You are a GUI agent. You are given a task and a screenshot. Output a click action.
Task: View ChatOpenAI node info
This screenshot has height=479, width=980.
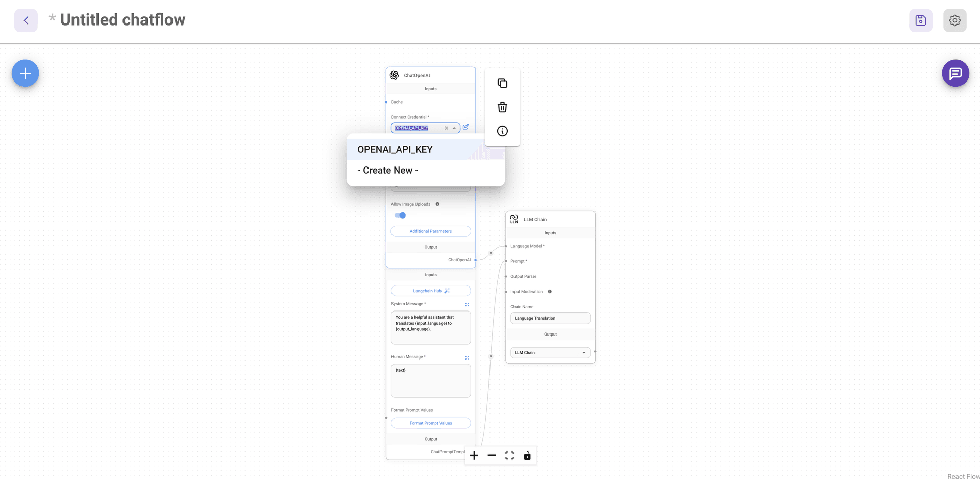(x=502, y=131)
